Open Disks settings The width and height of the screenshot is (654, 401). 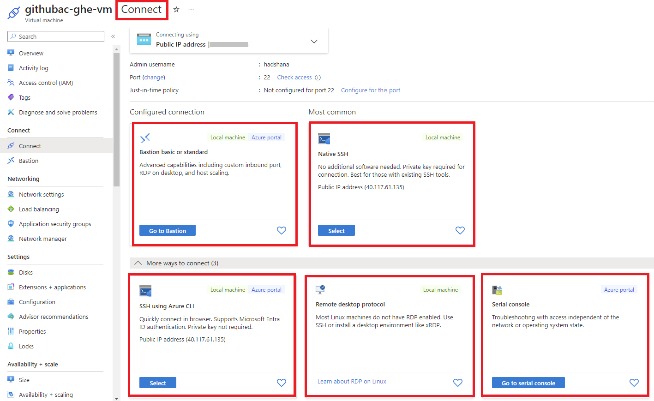point(25,272)
